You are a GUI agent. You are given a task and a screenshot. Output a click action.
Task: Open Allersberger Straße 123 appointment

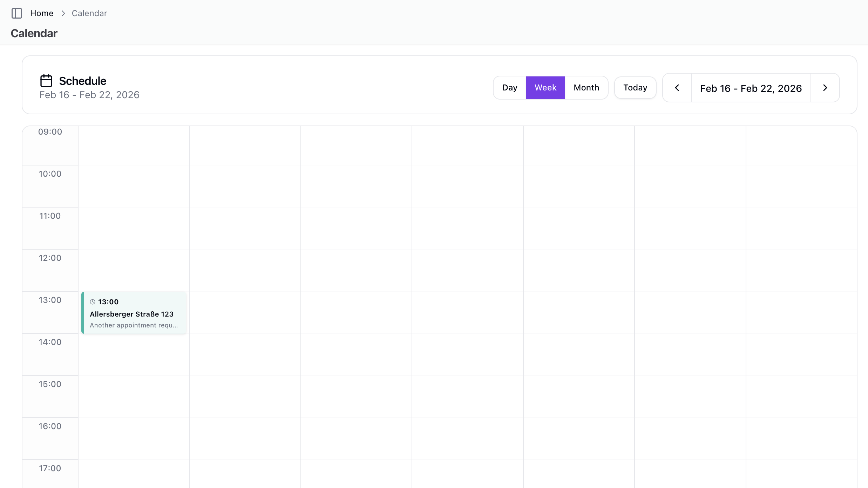point(131,314)
